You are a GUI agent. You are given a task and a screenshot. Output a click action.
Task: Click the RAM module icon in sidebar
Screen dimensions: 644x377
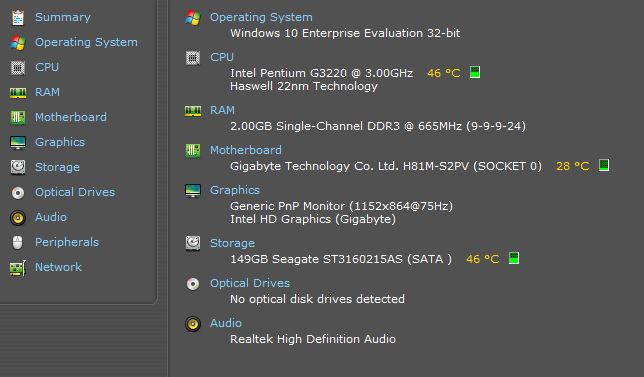18,93
